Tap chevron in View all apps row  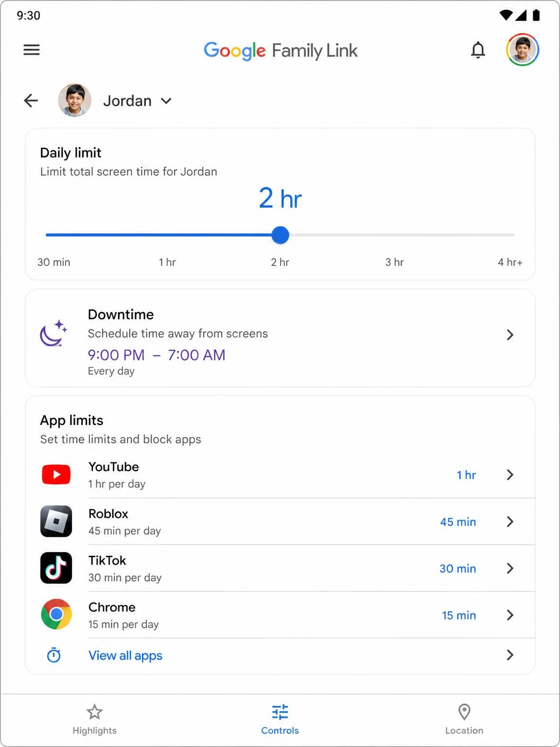510,655
